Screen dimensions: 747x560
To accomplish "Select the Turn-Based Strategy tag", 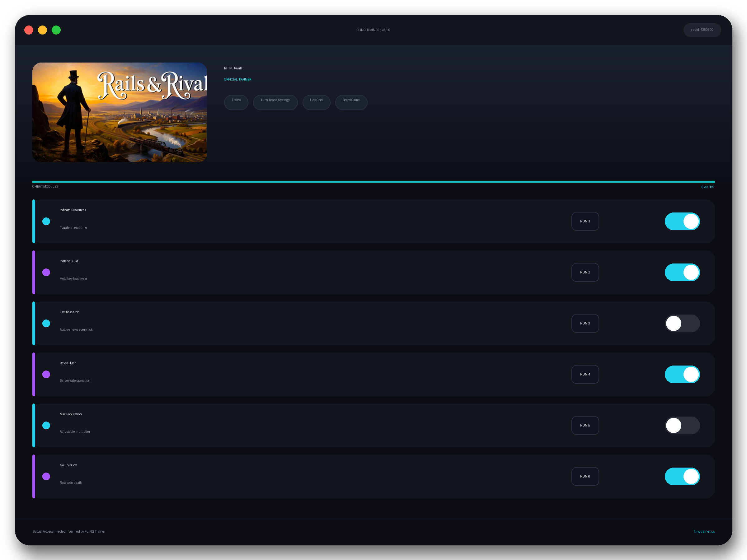I will [x=275, y=102].
